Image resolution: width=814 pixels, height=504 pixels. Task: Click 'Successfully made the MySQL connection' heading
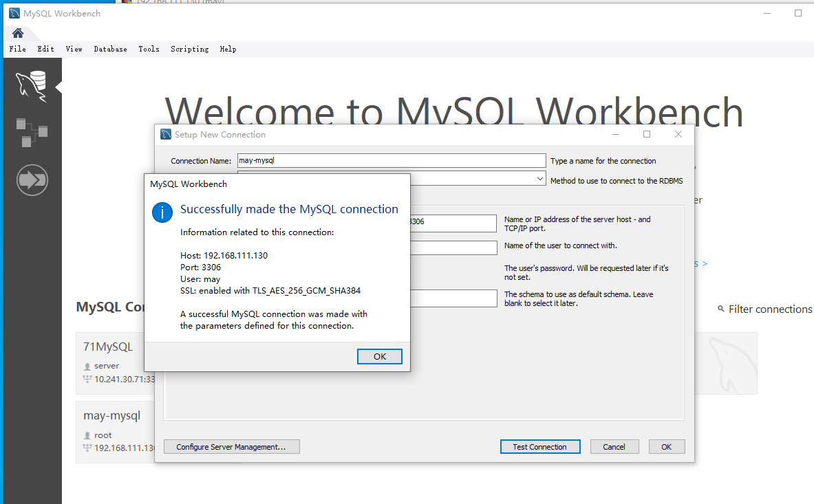coord(289,209)
